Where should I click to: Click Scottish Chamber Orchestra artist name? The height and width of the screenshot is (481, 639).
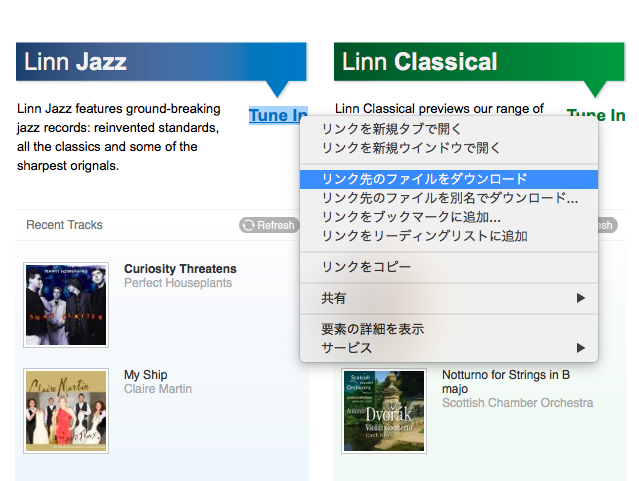[x=518, y=403]
